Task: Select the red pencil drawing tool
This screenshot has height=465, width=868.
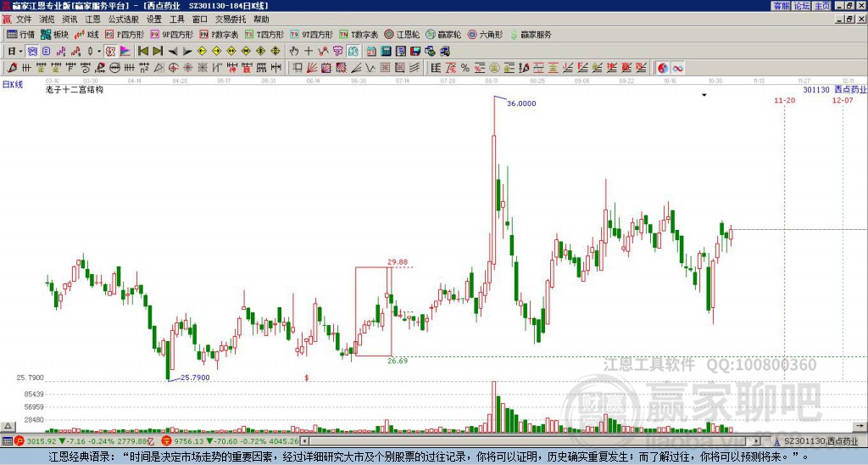Action: pyautogui.click(x=12, y=68)
